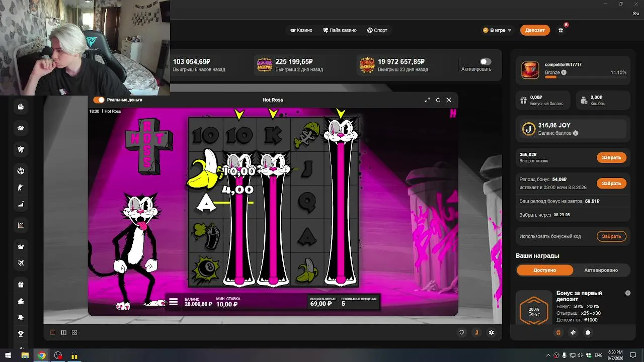Click the orange Депозит button
This screenshot has width=644, height=362.
click(535, 30)
